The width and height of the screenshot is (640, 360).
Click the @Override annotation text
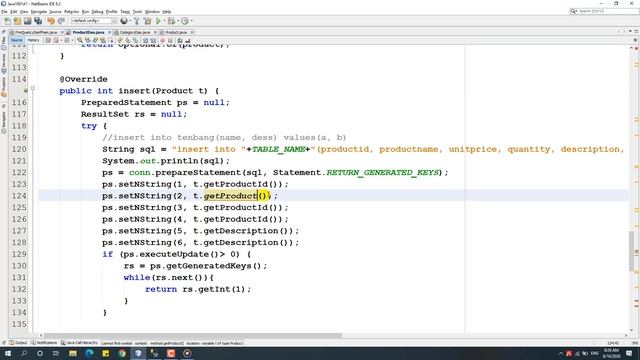83,79
